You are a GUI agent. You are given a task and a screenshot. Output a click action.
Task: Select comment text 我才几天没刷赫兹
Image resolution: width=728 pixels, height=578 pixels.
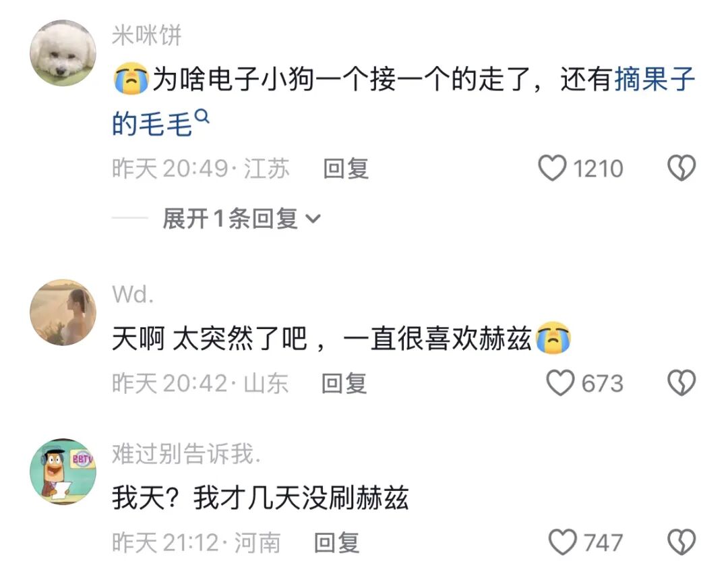(x=301, y=498)
